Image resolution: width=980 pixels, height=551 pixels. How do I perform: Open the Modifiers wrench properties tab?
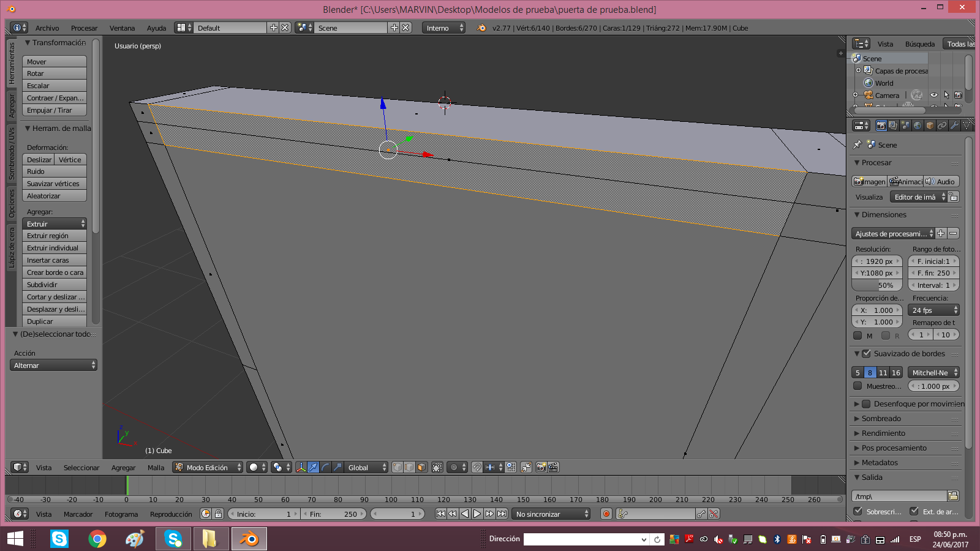pyautogui.click(x=954, y=126)
